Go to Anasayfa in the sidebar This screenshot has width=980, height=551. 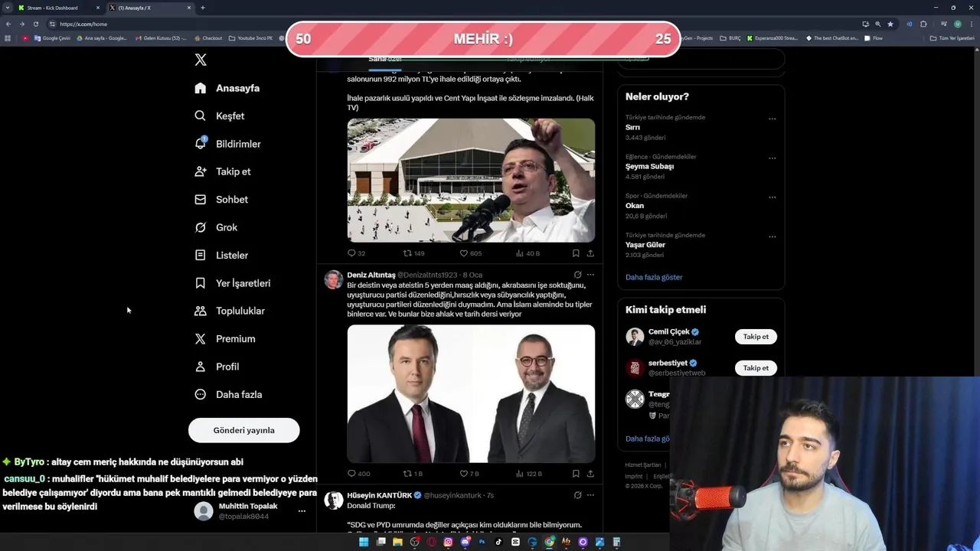(x=227, y=88)
